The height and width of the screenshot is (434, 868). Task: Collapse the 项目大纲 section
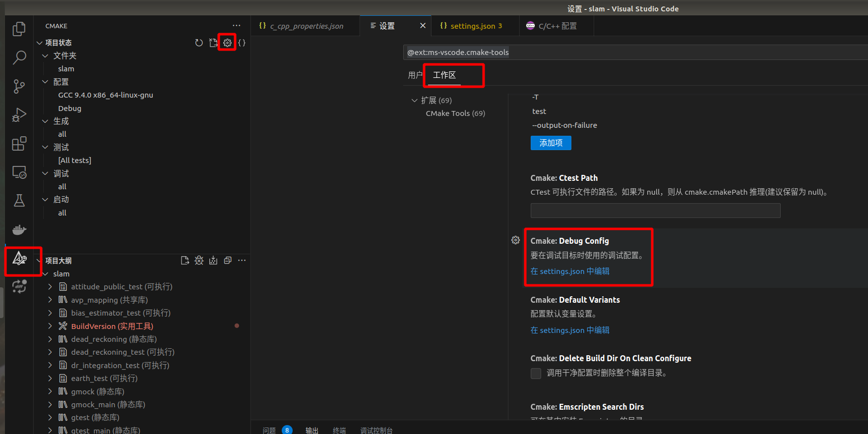click(x=39, y=261)
